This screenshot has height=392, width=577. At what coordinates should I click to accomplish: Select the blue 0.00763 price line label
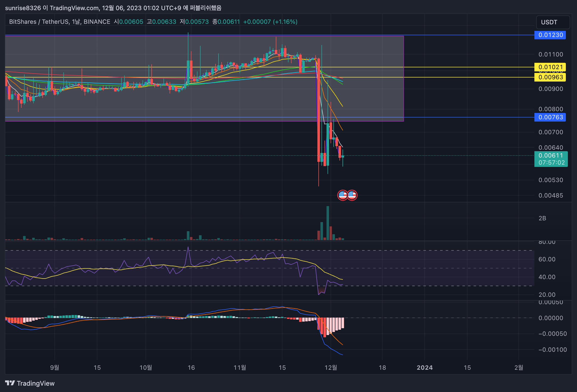click(x=550, y=117)
